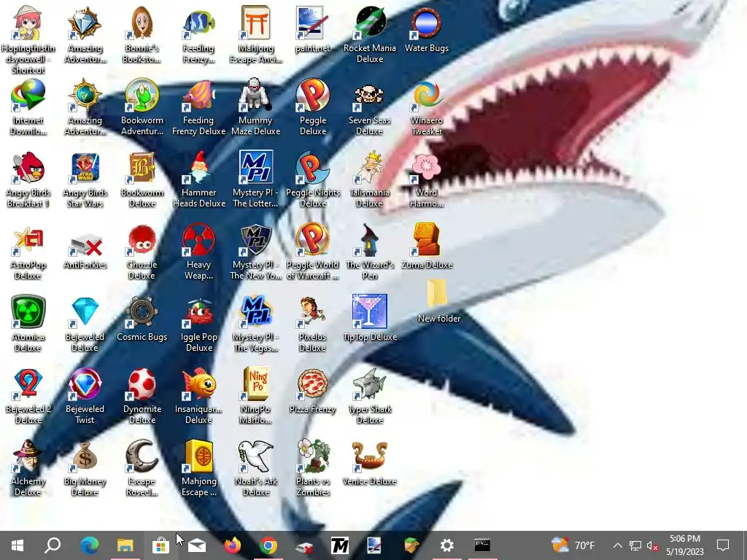
Task: Launch Winaero Tweaker from desktop
Action: pyautogui.click(x=426, y=95)
